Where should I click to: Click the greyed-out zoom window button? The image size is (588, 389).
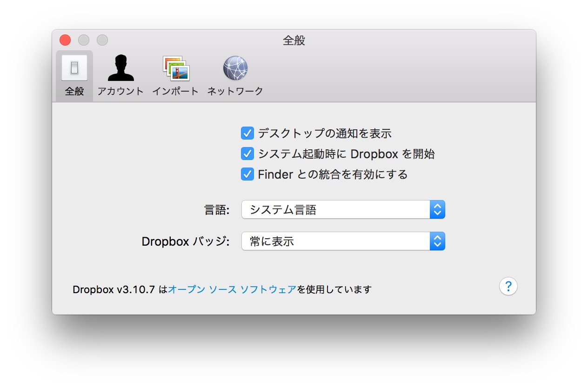[x=102, y=40]
